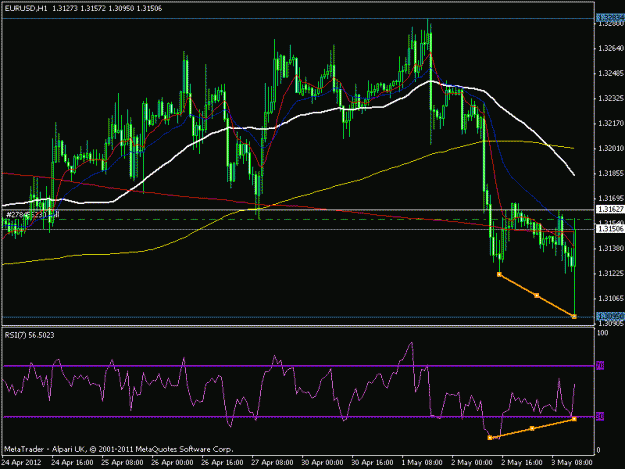This screenshot has height=469, width=625.
Task: Click the 26 Apr 16:00 time label
Action: point(222,463)
